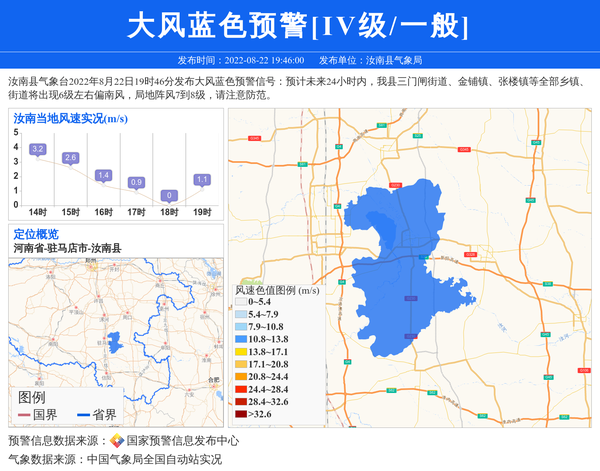Click the 中国气象局全国自动站实况 source text
Image resolution: width=600 pixels, height=471 pixels.
point(154,459)
